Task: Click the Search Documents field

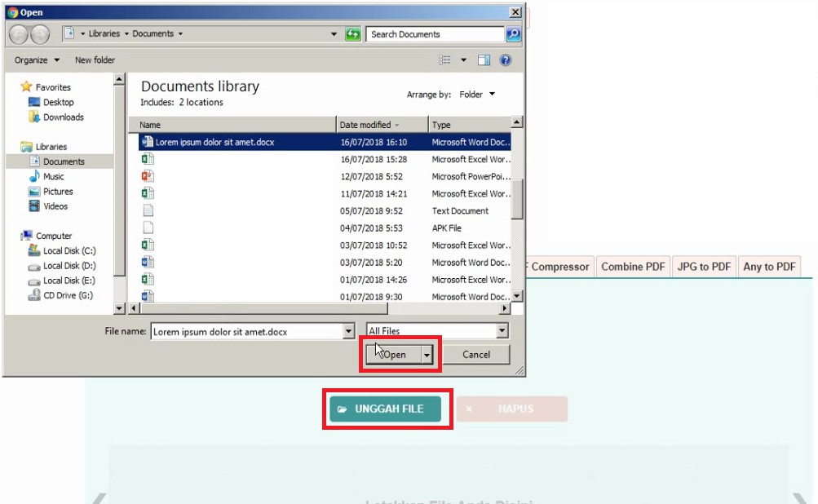Action: [x=436, y=34]
